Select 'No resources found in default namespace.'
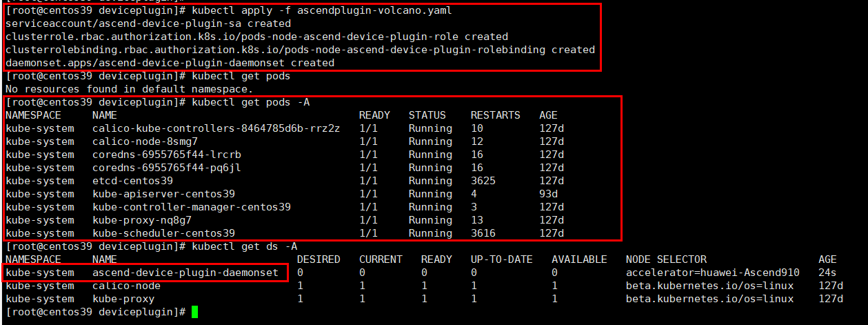Screen dimensions: 868x325 click(130, 89)
